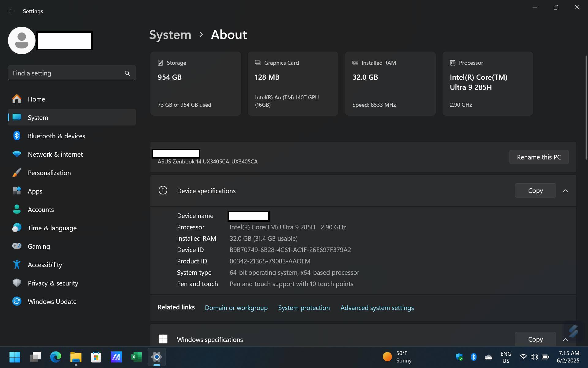Select Accessibility in the sidebar

pyautogui.click(x=45, y=265)
